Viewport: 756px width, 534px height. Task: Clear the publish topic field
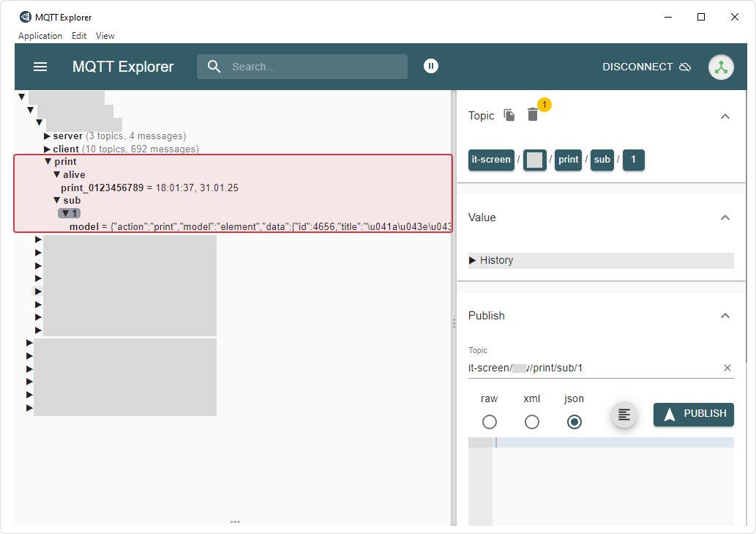click(727, 368)
